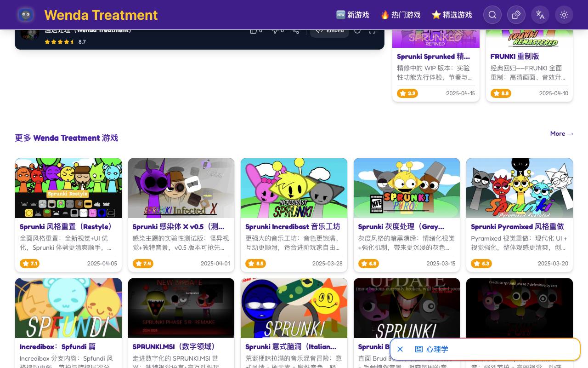Open Sprunki Pyramixed 风格重做 title
588x368 pixels.
[x=517, y=227]
